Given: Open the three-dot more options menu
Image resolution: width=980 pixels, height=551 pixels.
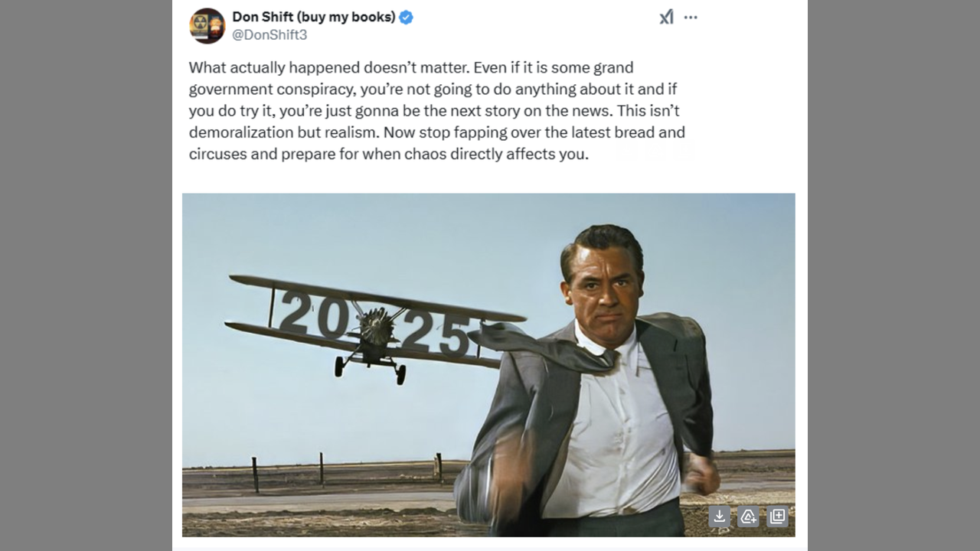Looking at the screenshot, I should 691,17.
